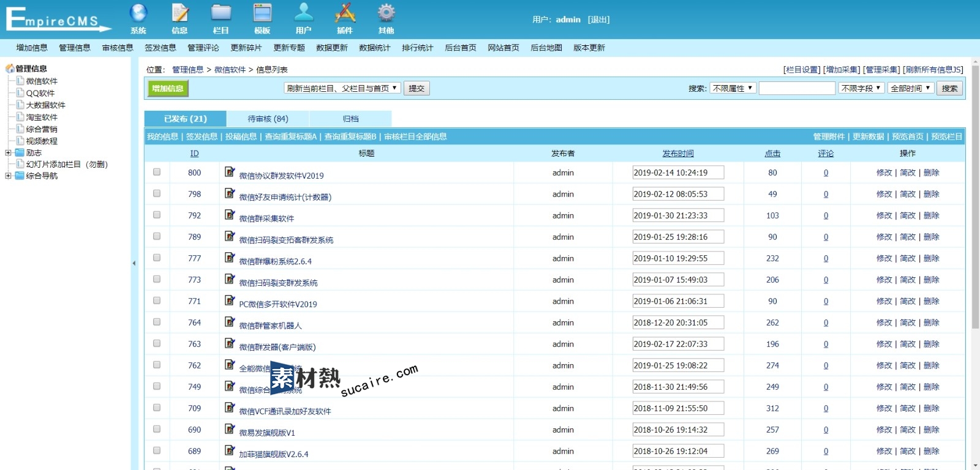The image size is (980, 470).
Task: Click the edit icon beside 微信群爆粉系统2.6.4
Action: (x=230, y=258)
